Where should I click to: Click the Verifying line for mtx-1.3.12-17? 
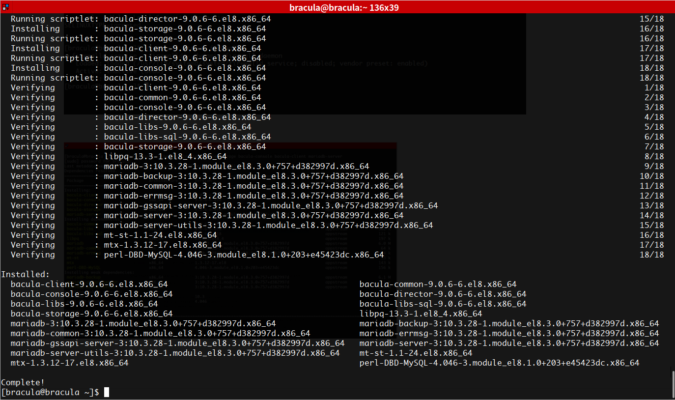point(338,245)
